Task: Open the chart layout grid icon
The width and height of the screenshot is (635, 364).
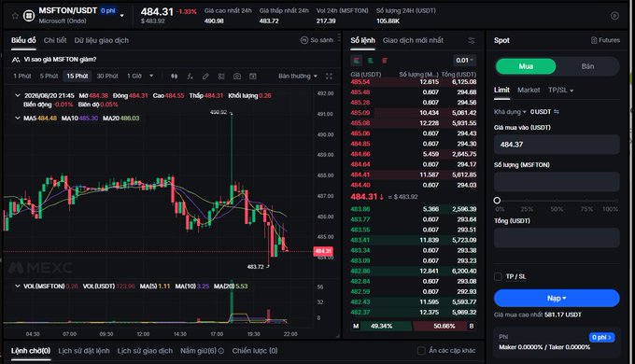Action: 221,77
